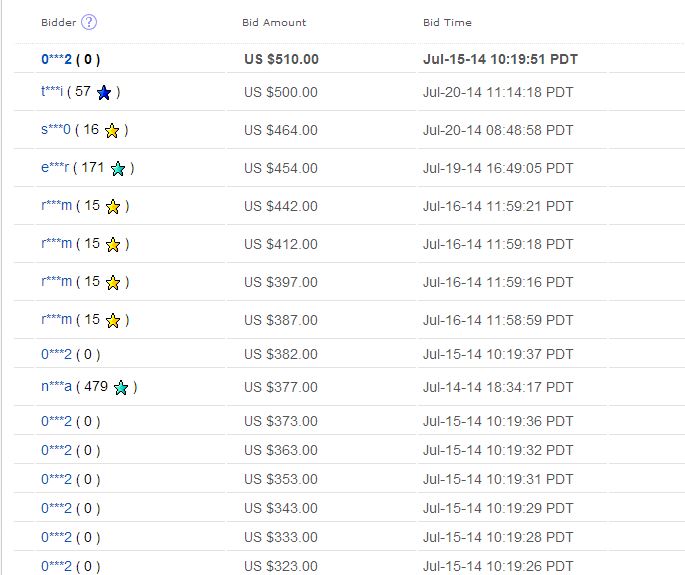The width and height of the screenshot is (685, 575).
Task: Click the Bid Amount column header
Action: pyautogui.click(x=274, y=22)
